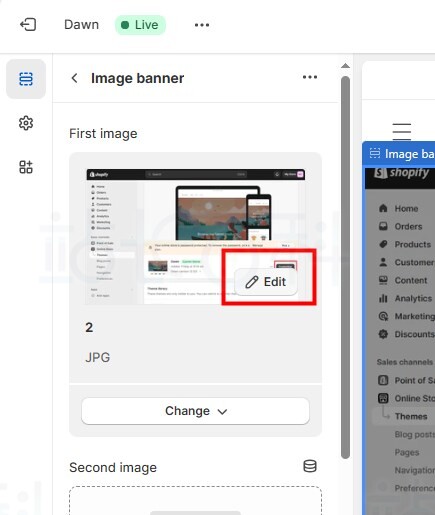Image resolution: width=435 pixels, height=515 pixels.
Task: Connect dynamic source for Second image
Action: point(310,466)
